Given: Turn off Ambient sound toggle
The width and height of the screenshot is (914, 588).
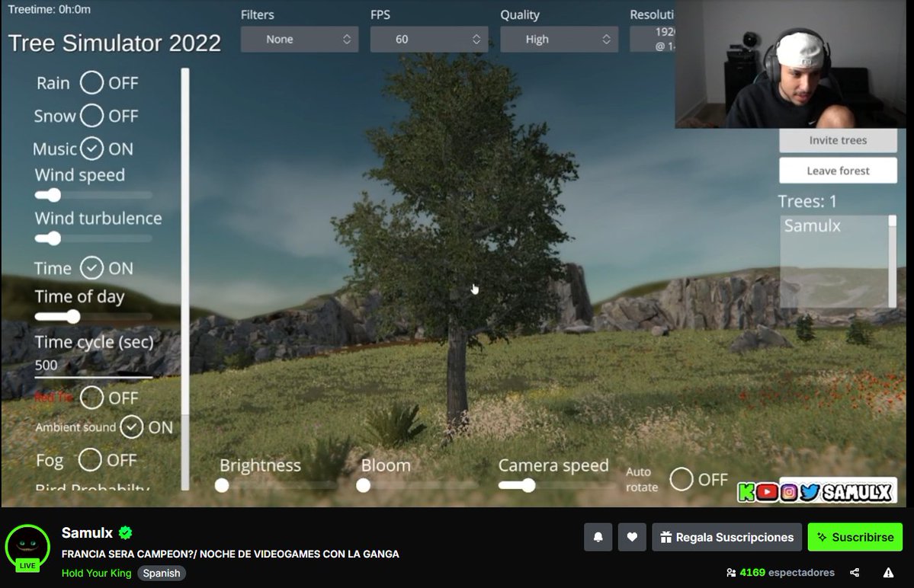Looking at the screenshot, I should tap(132, 427).
